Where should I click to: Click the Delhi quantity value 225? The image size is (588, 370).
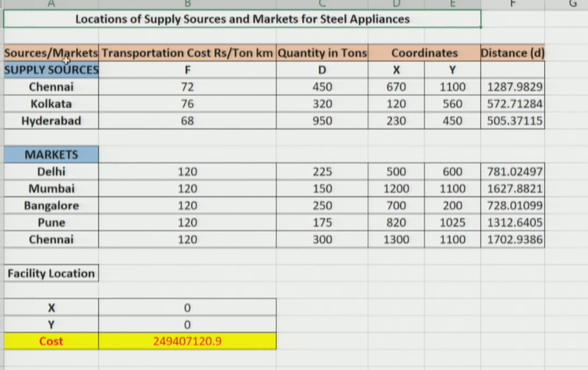(x=322, y=172)
